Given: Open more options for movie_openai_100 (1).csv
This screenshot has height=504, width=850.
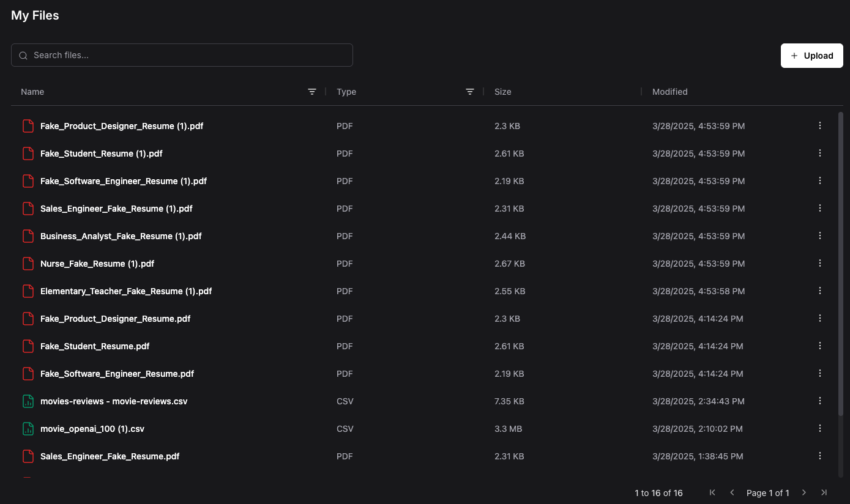Looking at the screenshot, I should pyautogui.click(x=820, y=428).
